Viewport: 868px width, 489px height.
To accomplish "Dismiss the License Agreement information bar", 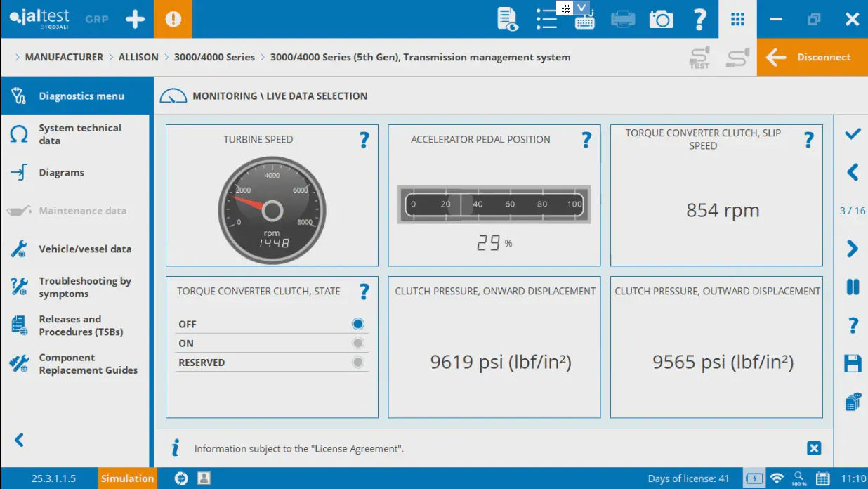I will 814,448.
